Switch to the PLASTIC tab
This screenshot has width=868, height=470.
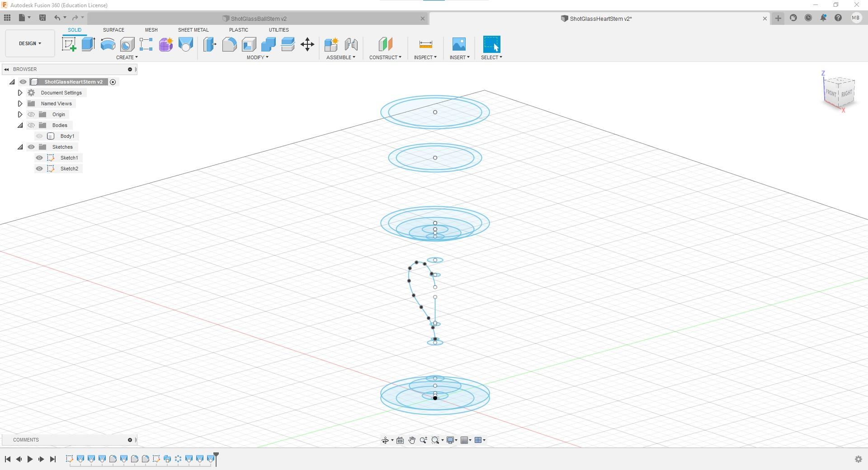pos(239,30)
